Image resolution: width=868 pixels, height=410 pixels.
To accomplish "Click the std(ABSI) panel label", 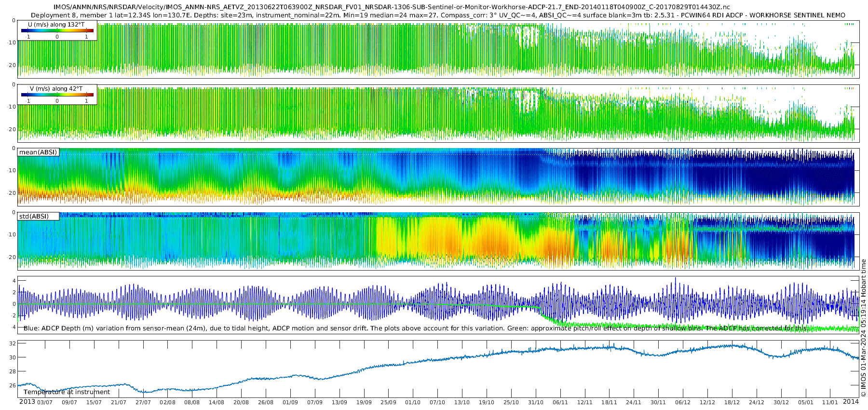I will 34,216.
